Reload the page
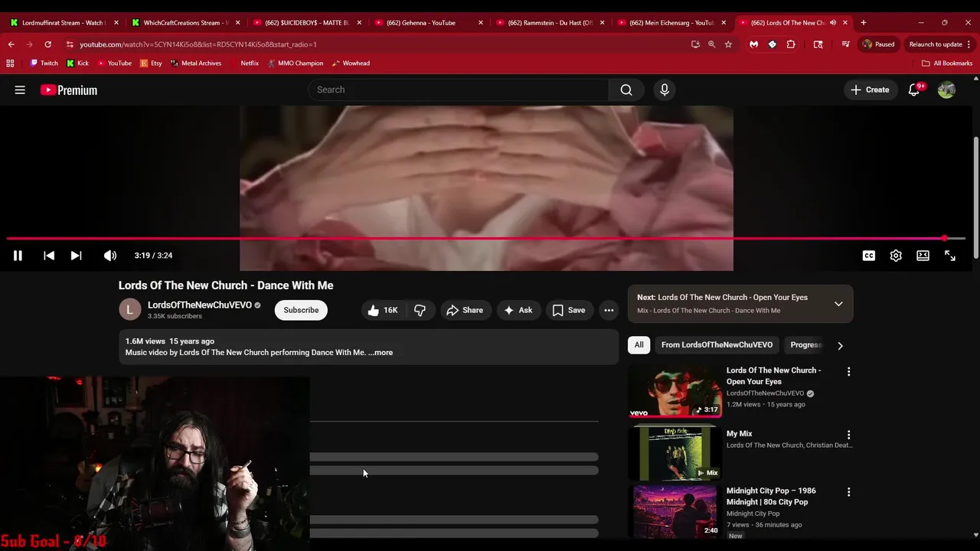 (x=47, y=44)
